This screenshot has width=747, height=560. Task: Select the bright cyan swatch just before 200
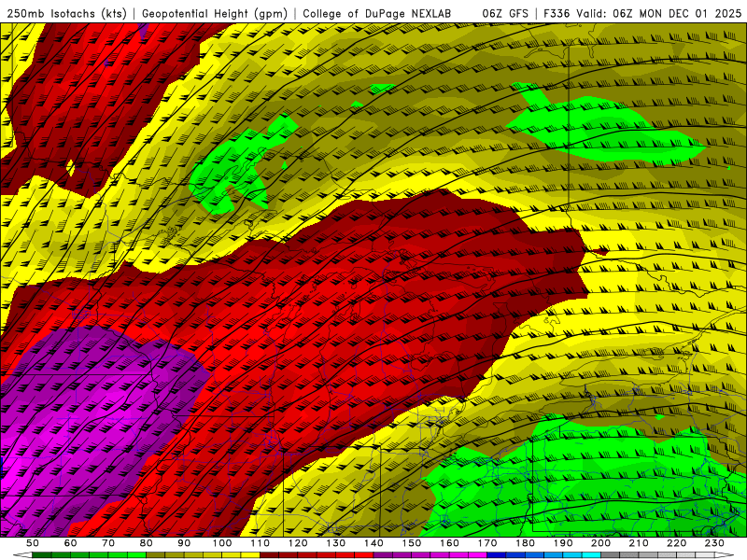(592, 555)
